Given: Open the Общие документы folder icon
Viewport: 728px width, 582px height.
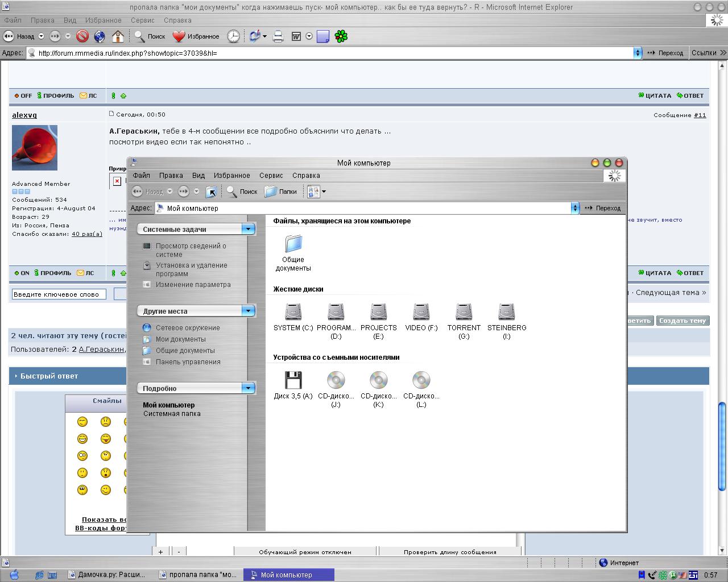Looking at the screenshot, I should pyautogui.click(x=293, y=244).
